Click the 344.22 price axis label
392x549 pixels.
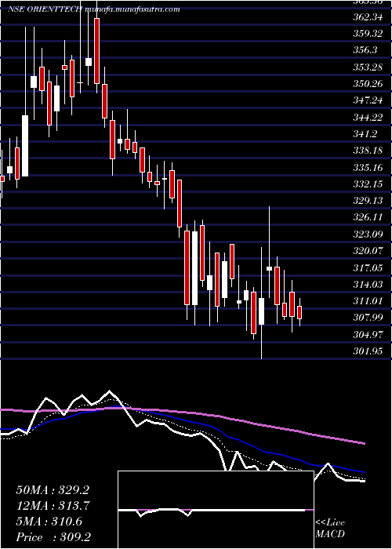367,118
